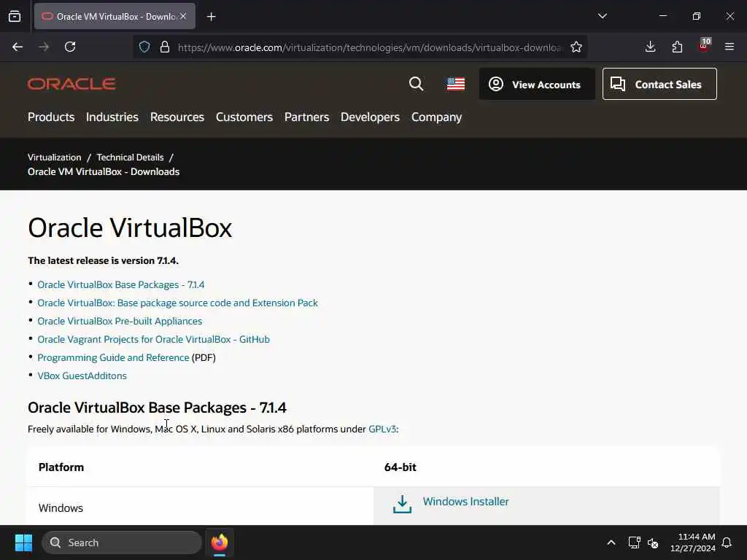
Task: Open Base package source code and Extension Pack link
Action: coord(178,303)
